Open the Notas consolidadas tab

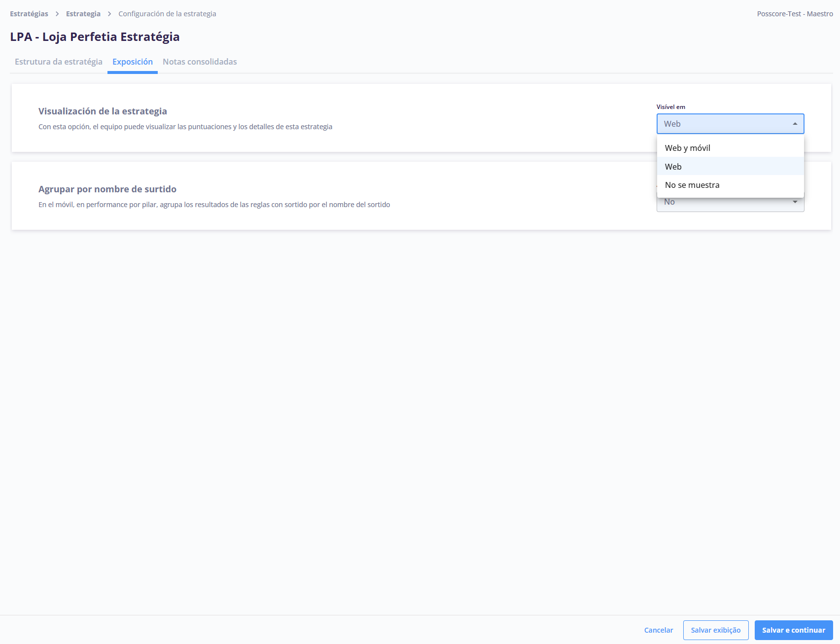[200, 62]
